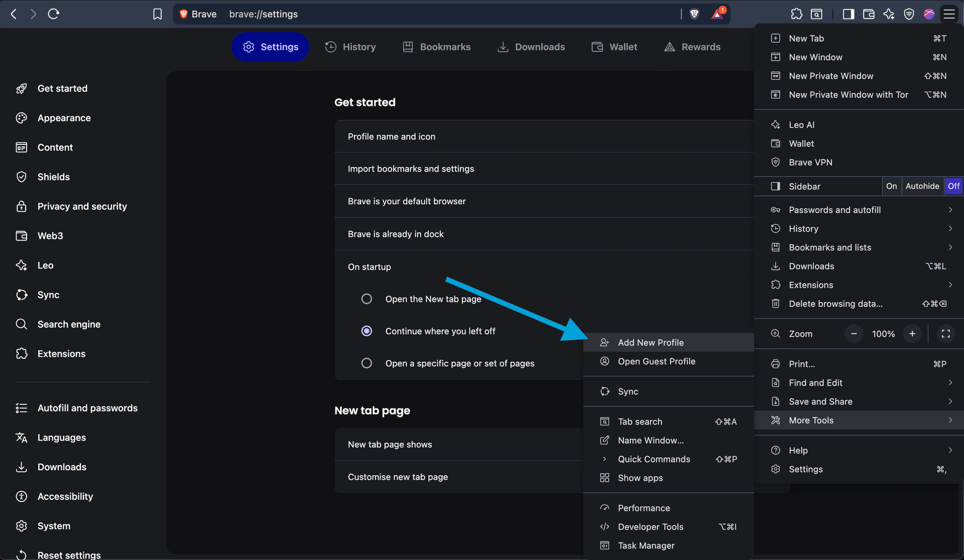This screenshot has height=560, width=964.
Task: Set Sidebar to Autohide
Action: pos(922,186)
